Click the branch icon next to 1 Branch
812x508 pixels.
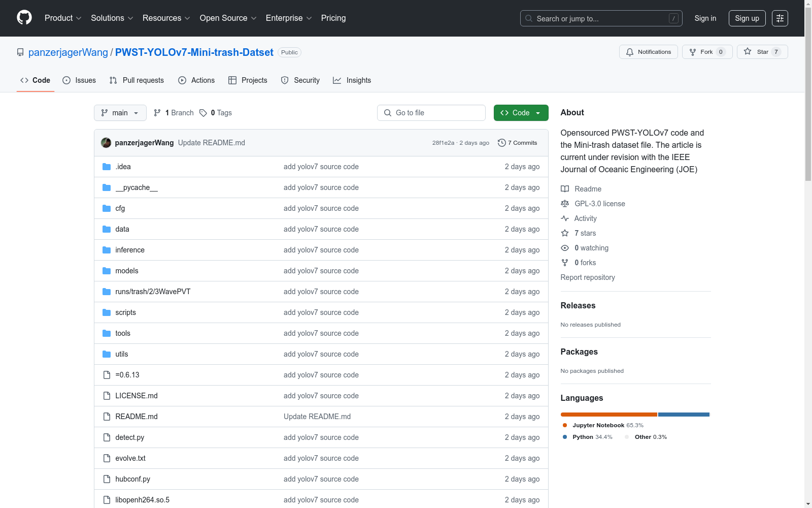coord(157,113)
